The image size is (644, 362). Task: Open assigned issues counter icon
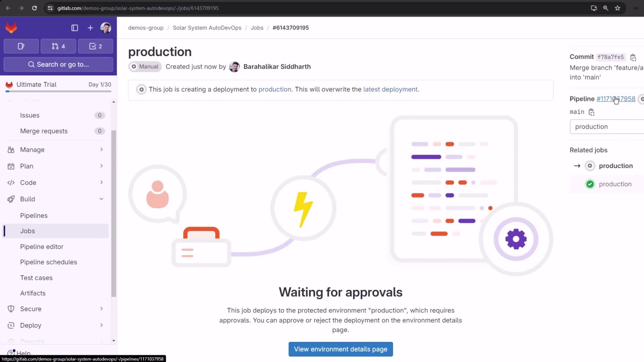(21, 46)
